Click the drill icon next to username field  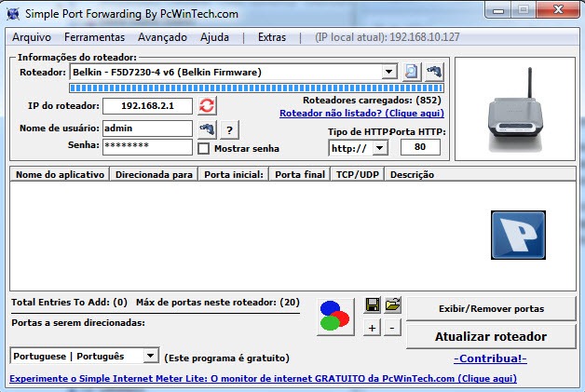(207, 129)
